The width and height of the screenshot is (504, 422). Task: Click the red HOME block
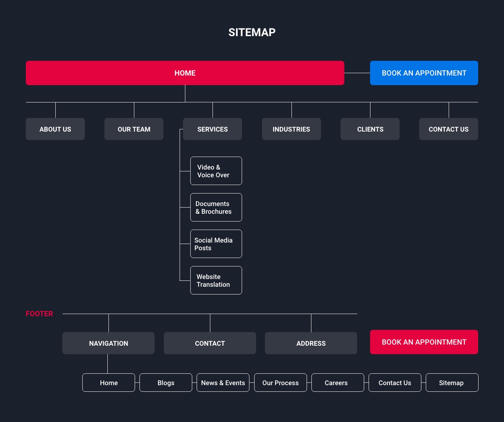coord(185,73)
